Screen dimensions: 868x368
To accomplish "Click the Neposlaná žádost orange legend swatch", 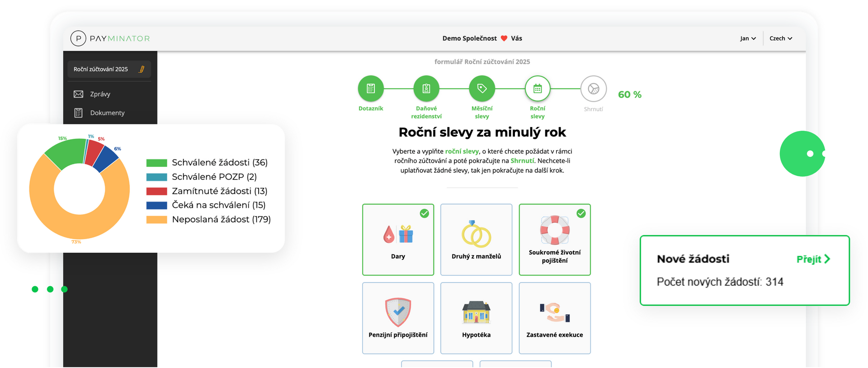I will pos(156,220).
